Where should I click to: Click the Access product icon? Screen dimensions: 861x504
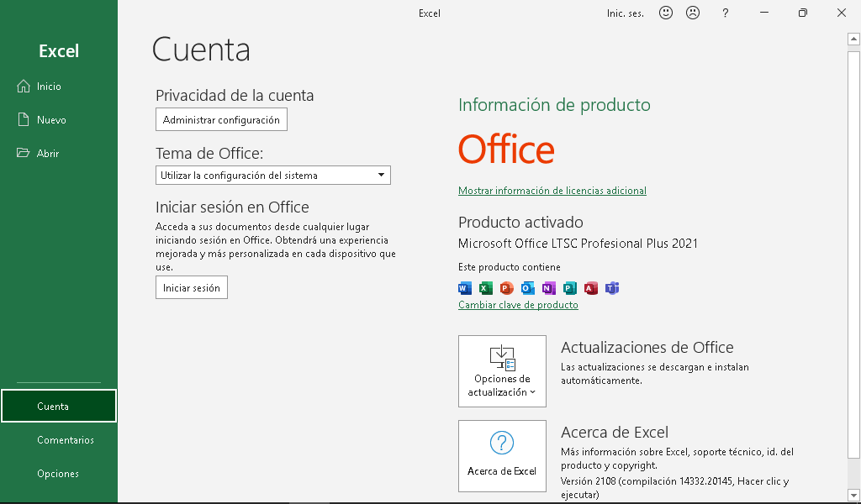coord(591,288)
